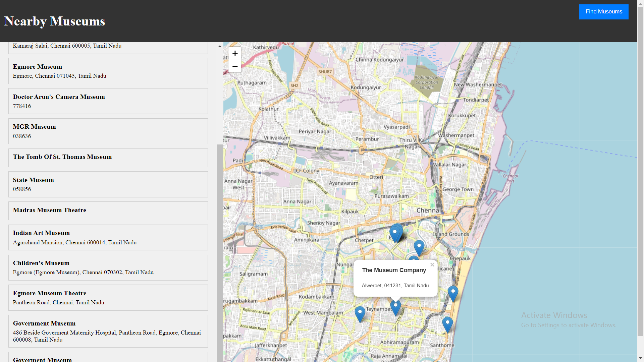Click map marker below Island Grounds

(419, 247)
